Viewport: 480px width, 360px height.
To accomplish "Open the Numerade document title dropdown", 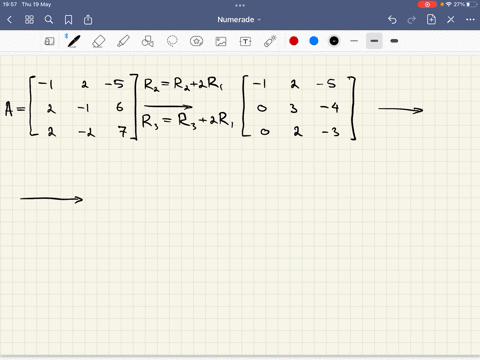I will [239, 20].
